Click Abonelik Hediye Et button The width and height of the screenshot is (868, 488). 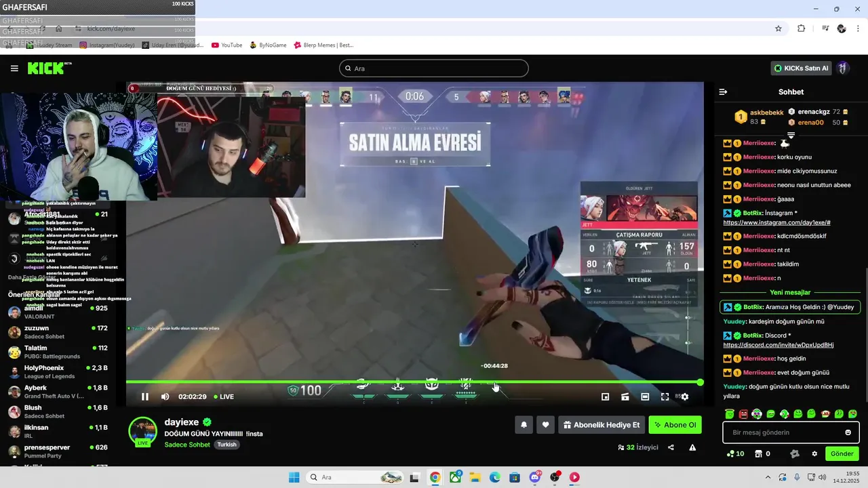pyautogui.click(x=601, y=425)
